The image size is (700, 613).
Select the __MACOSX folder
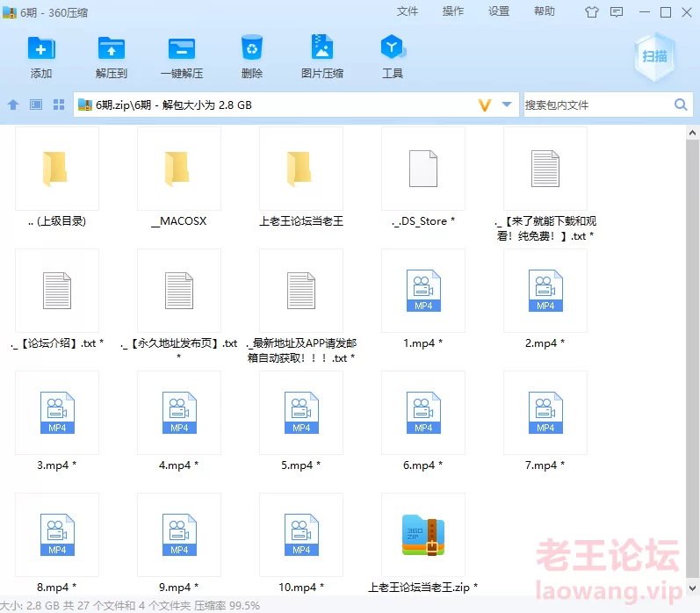tap(179, 178)
